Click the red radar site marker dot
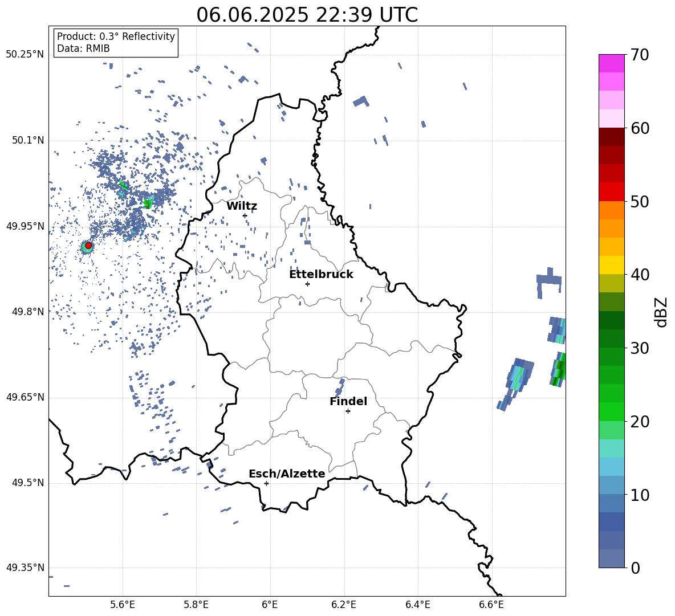 (88, 246)
